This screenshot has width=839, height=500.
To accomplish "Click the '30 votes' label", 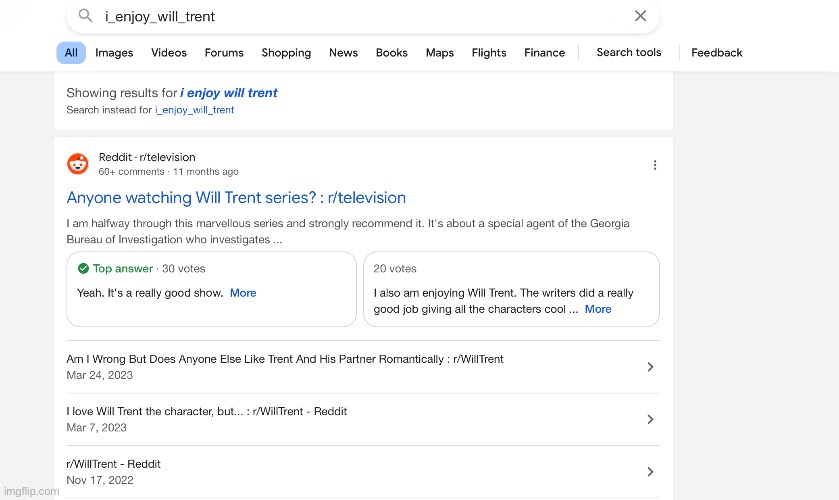I will (x=184, y=269).
